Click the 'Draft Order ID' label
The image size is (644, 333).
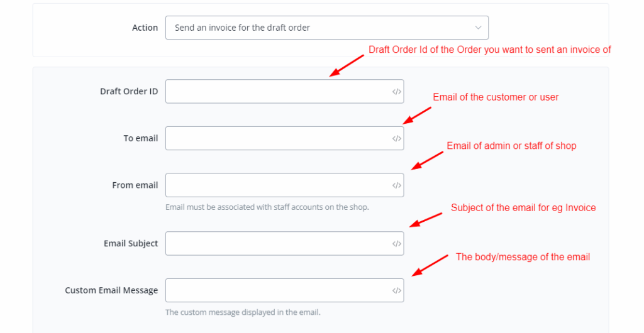coord(129,92)
